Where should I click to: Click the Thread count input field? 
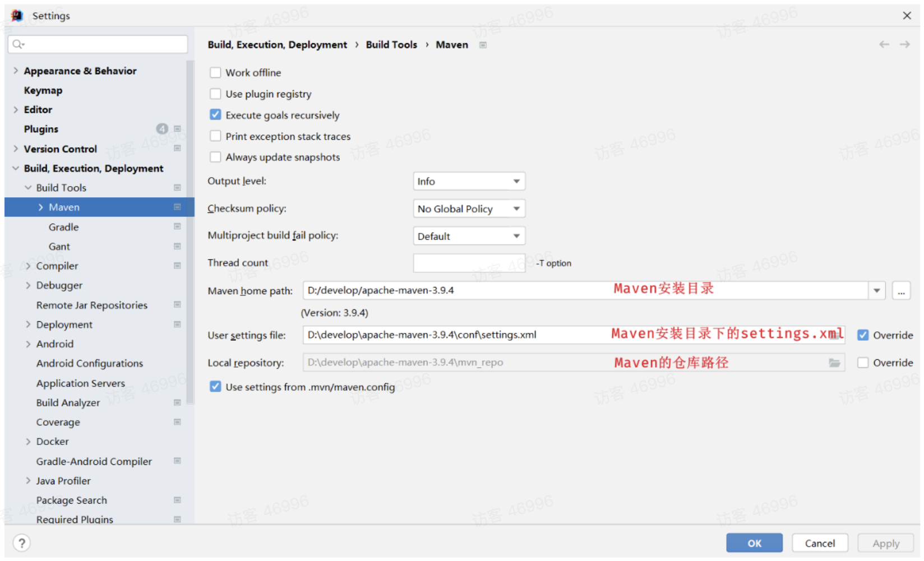(469, 263)
